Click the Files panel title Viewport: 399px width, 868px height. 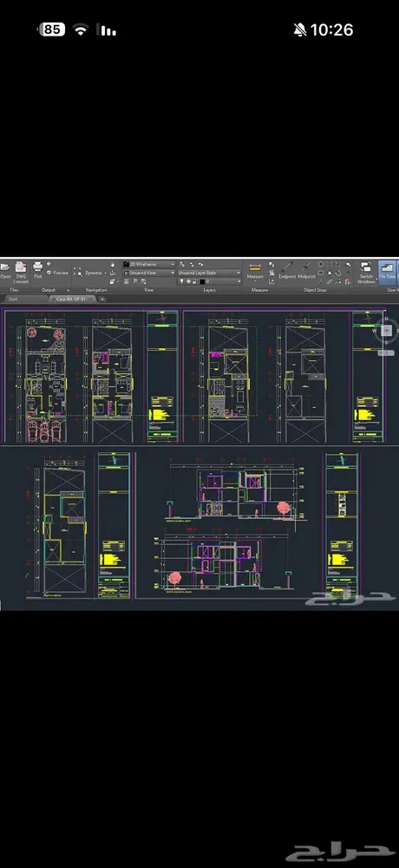15,290
